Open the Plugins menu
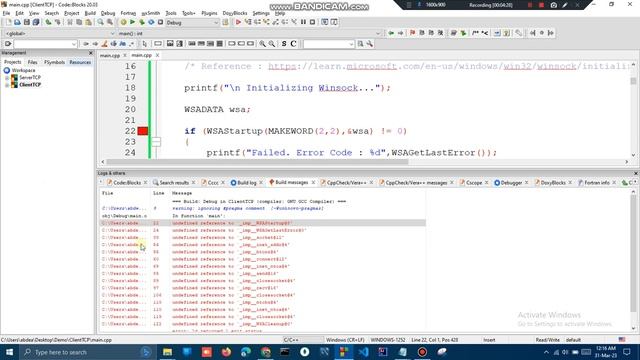The width and height of the screenshot is (640, 360). [209, 13]
